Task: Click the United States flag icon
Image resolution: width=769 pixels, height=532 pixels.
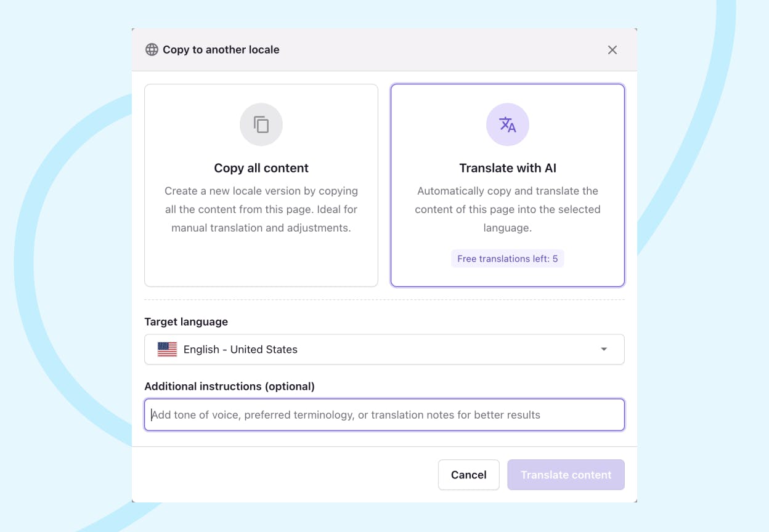Action: pyautogui.click(x=167, y=349)
